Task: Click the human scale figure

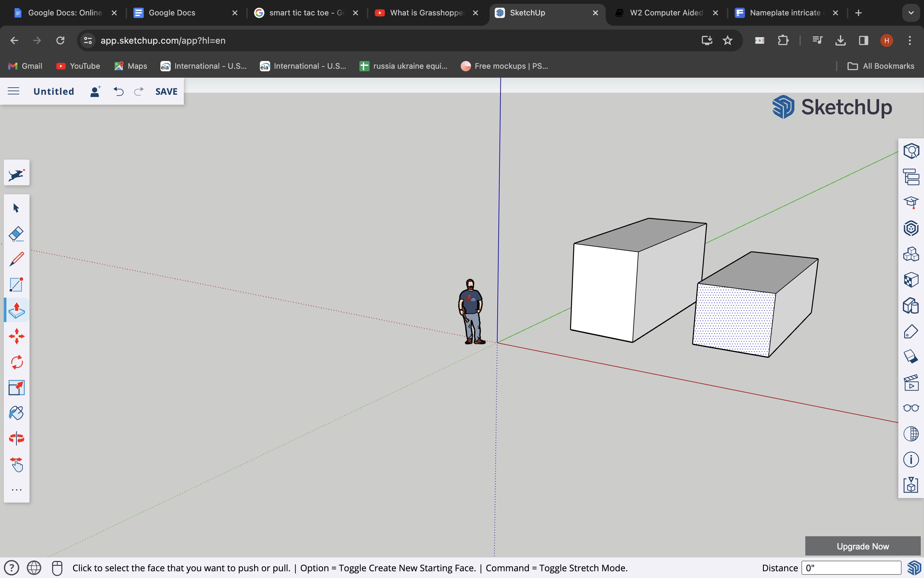Action: click(x=472, y=311)
